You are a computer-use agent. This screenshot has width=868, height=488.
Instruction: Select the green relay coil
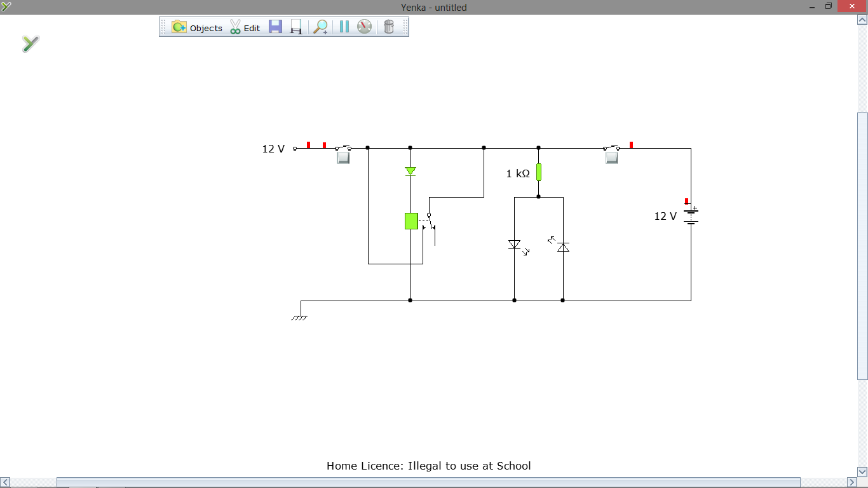411,221
